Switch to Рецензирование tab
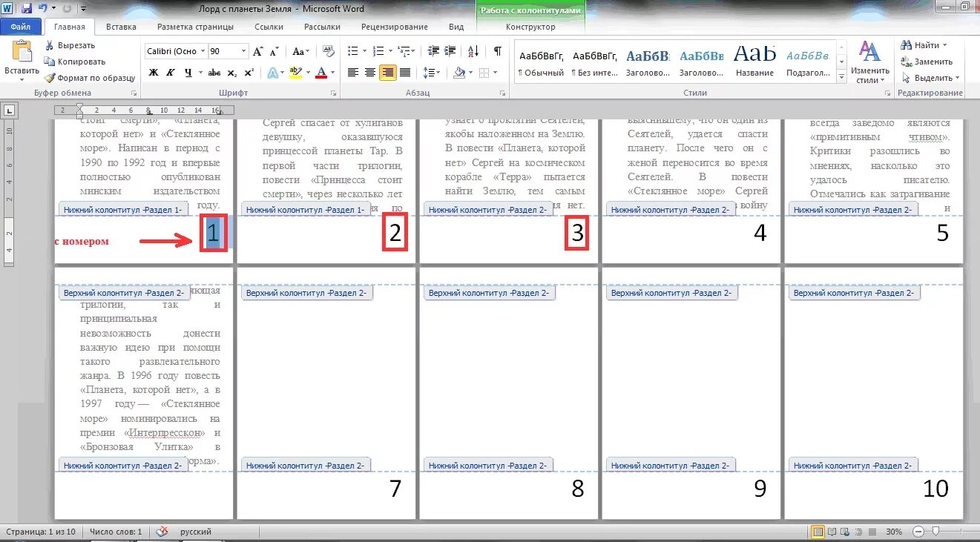Screen dimensions: 980x542 point(394,27)
